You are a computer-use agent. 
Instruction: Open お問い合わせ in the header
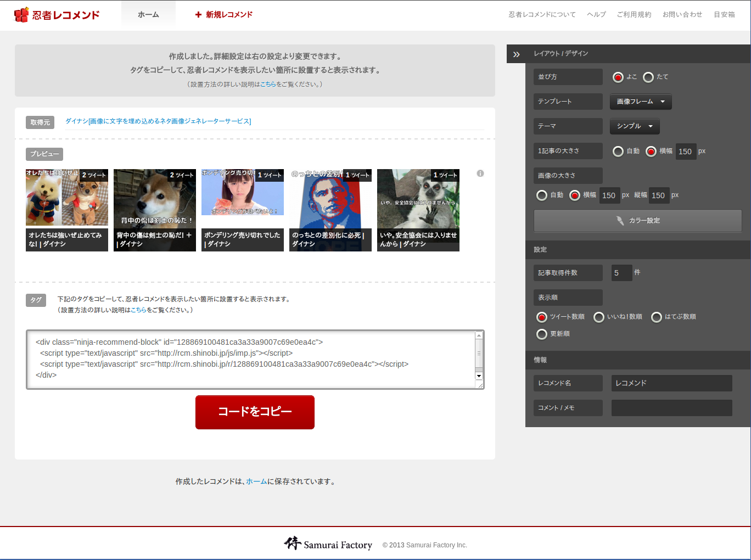coord(682,15)
